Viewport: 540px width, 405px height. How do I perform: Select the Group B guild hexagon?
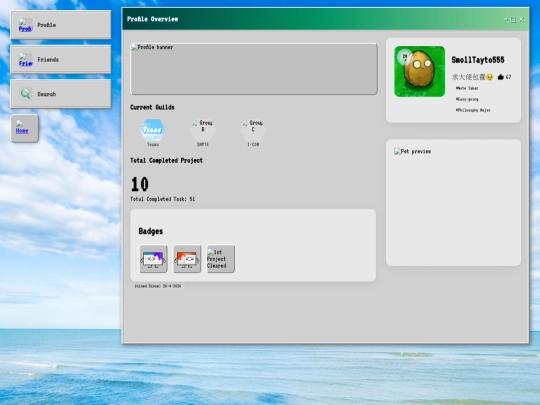pos(203,130)
